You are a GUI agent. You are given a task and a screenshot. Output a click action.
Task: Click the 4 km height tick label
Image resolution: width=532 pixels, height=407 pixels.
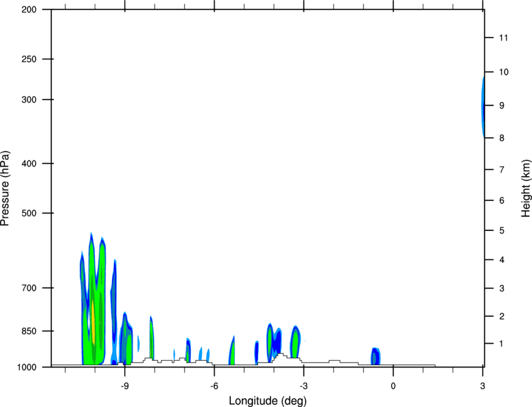501,260
